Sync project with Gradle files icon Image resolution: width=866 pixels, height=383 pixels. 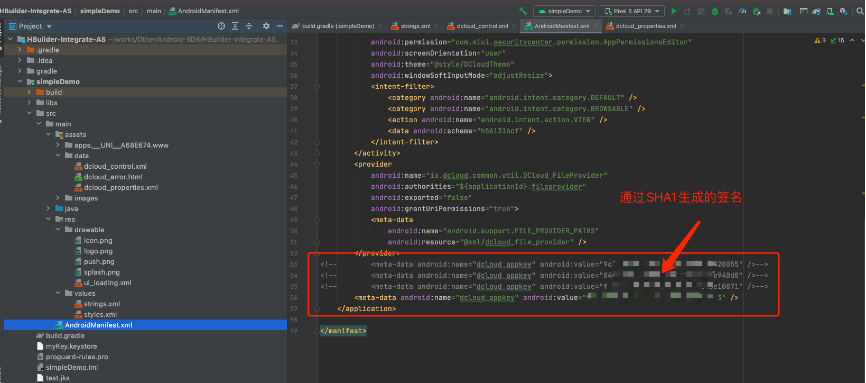pyautogui.click(x=816, y=11)
